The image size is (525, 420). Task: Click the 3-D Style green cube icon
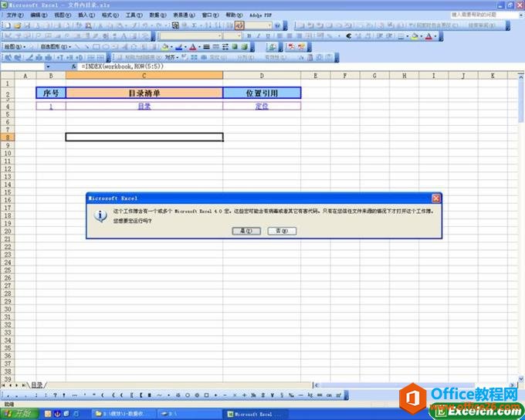[x=245, y=47]
